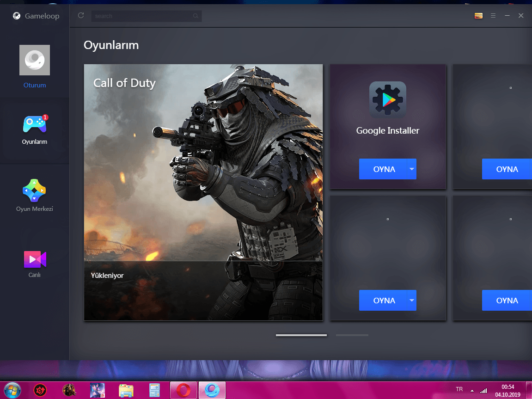Open the orange card icon in title bar

(478, 16)
